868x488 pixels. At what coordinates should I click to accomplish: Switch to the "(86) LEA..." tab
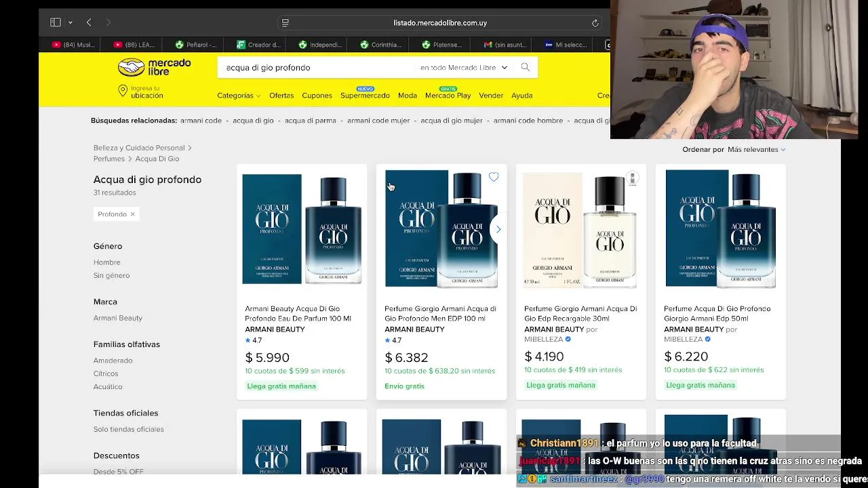coord(134,45)
